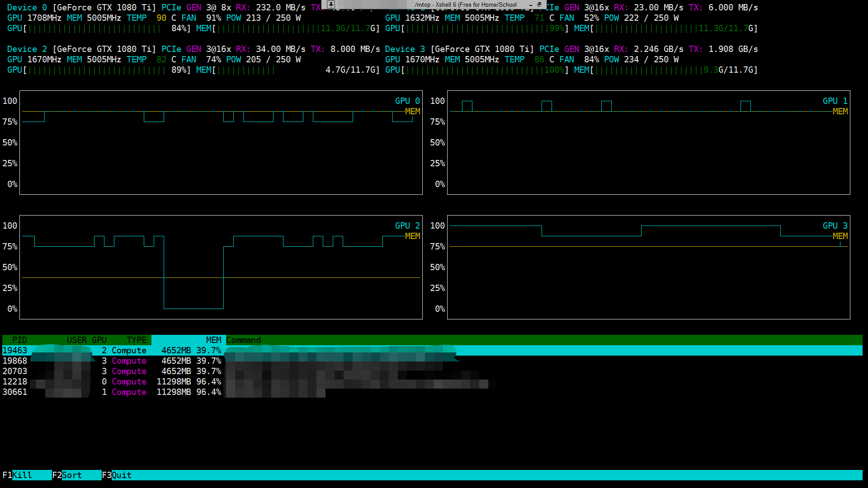The image size is (868, 488).
Task: Quit nvtop using F3 Quit
Action: click(117, 475)
